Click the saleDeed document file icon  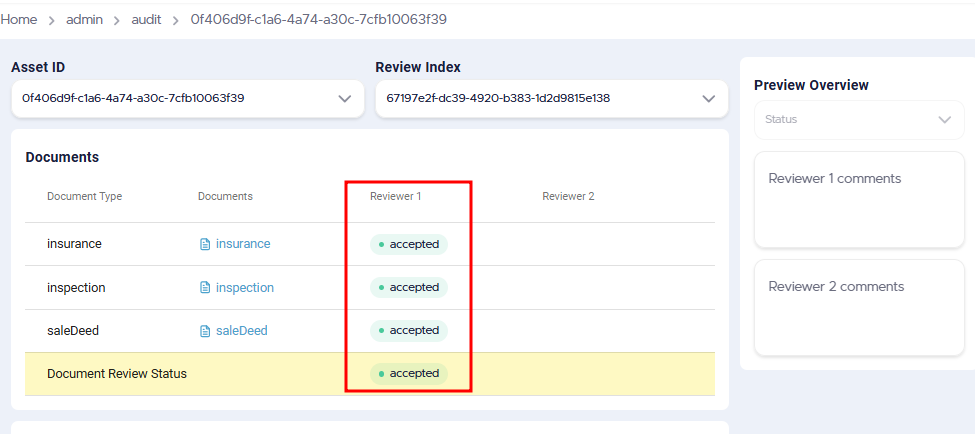coord(205,331)
